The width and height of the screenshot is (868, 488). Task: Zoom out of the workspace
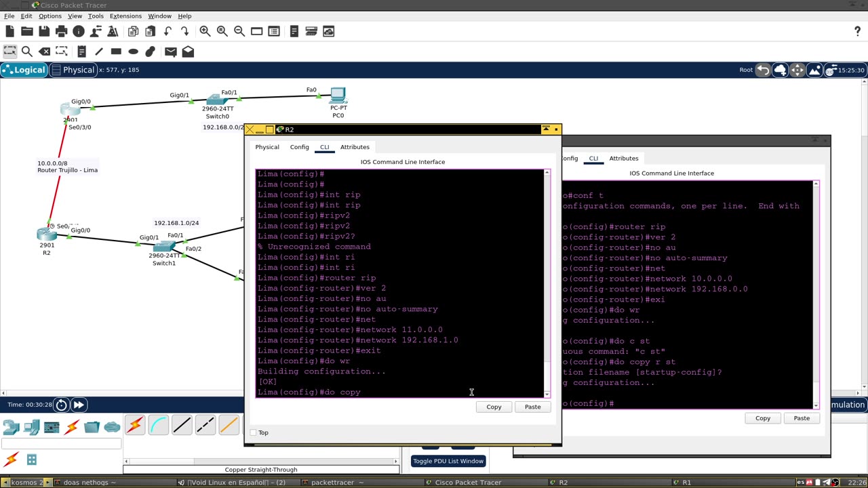(x=239, y=31)
